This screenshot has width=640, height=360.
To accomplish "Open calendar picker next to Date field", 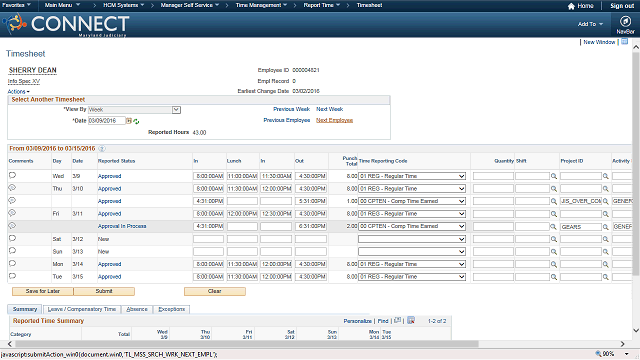I will [129, 121].
